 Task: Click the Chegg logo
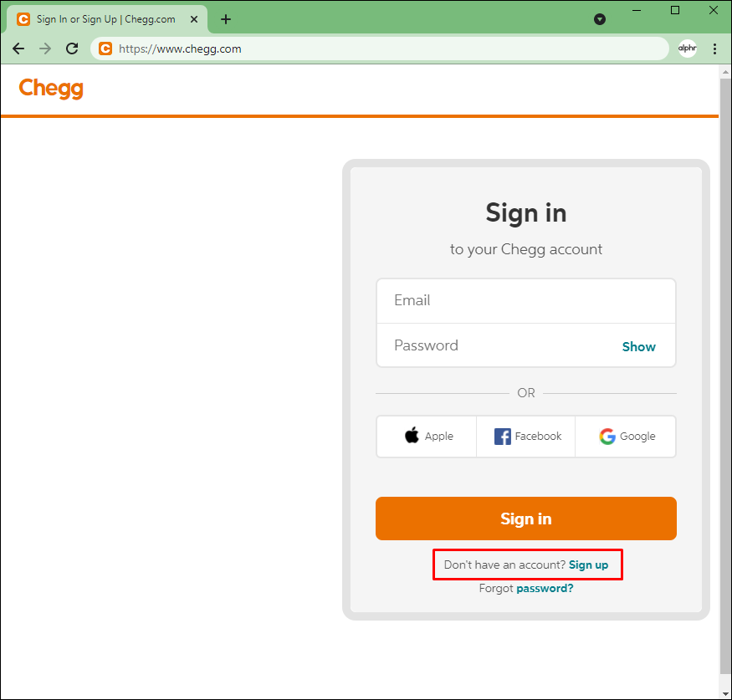click(51, 88)
